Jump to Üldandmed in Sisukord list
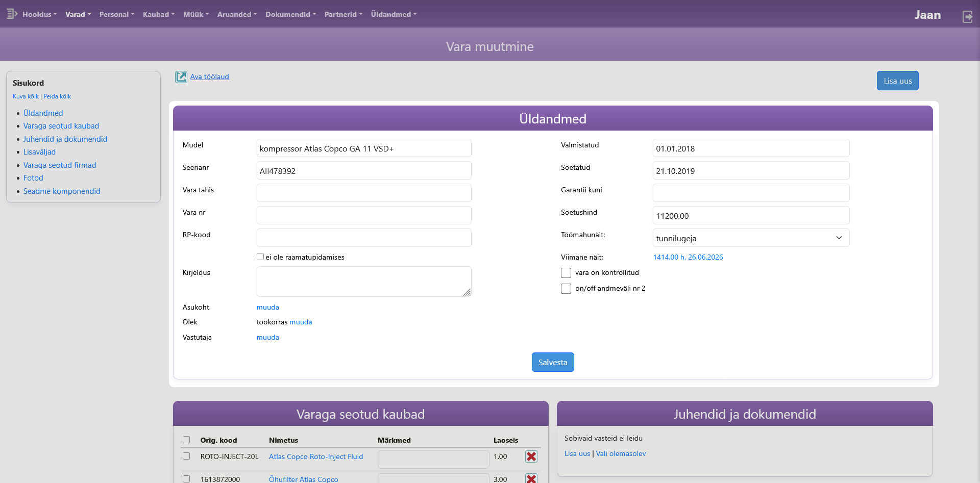980x483 pixels. click(43, 113)
